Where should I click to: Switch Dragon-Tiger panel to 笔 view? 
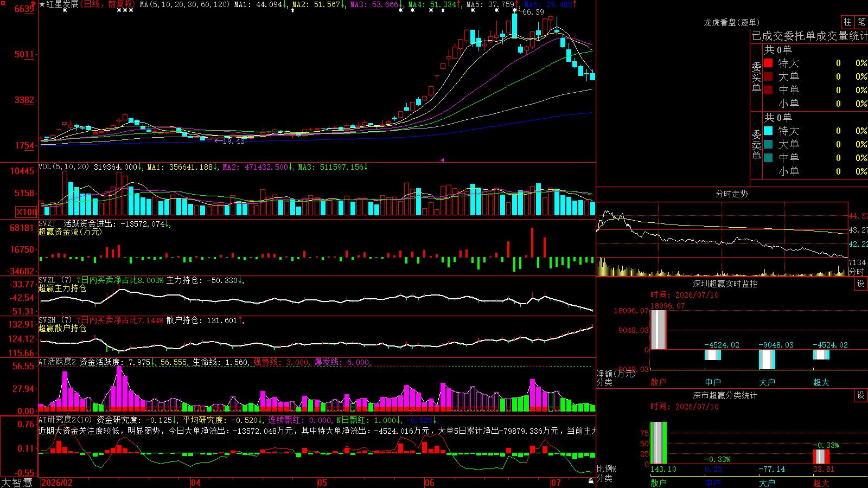coord(861,22)
